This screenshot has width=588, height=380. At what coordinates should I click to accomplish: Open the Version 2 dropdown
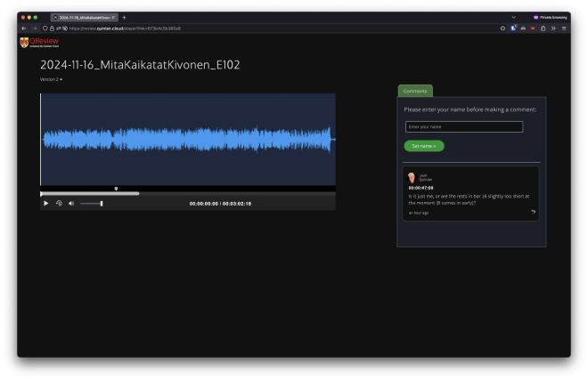pyautogui.click(x=51, y=79)
